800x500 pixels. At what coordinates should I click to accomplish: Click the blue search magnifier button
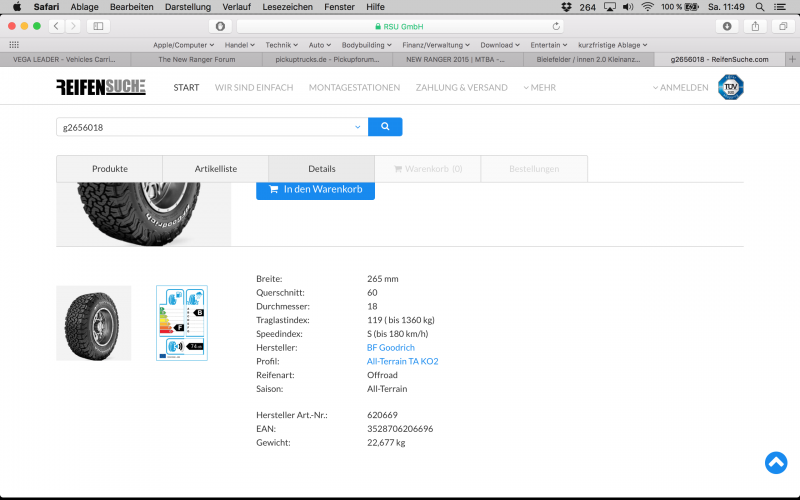click(385, 127)
